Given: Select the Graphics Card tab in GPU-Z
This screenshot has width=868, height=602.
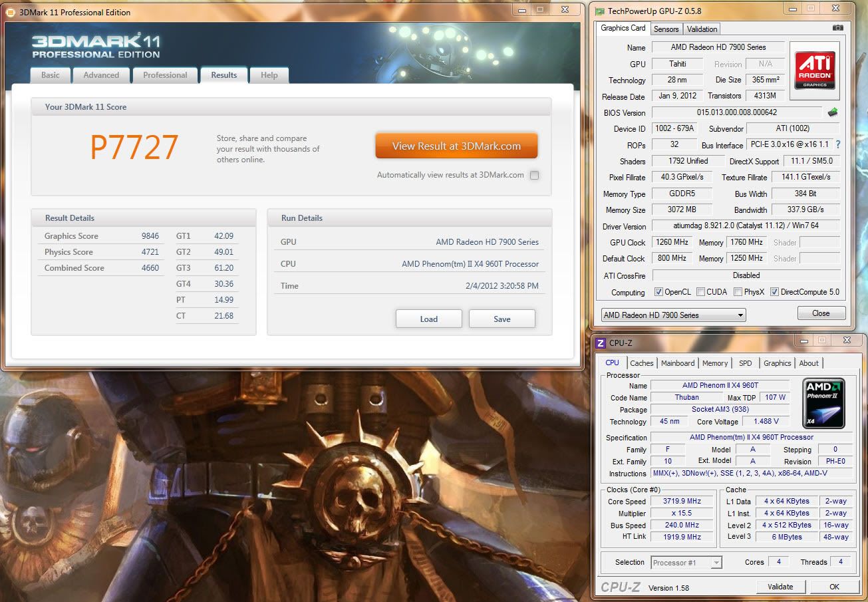Looking at the screenshot, I should tap(623, 28).
